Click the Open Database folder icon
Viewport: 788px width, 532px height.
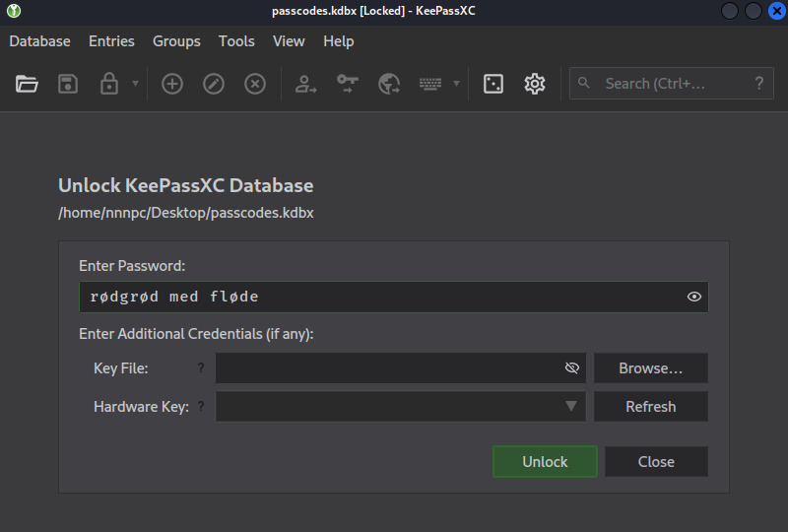(x=27, y=84)
